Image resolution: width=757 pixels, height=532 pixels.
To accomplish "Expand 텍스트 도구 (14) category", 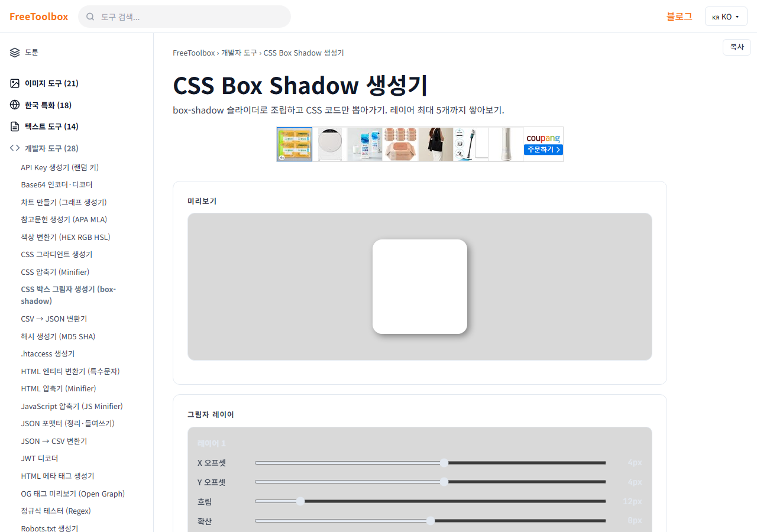I will coord(51,126).
